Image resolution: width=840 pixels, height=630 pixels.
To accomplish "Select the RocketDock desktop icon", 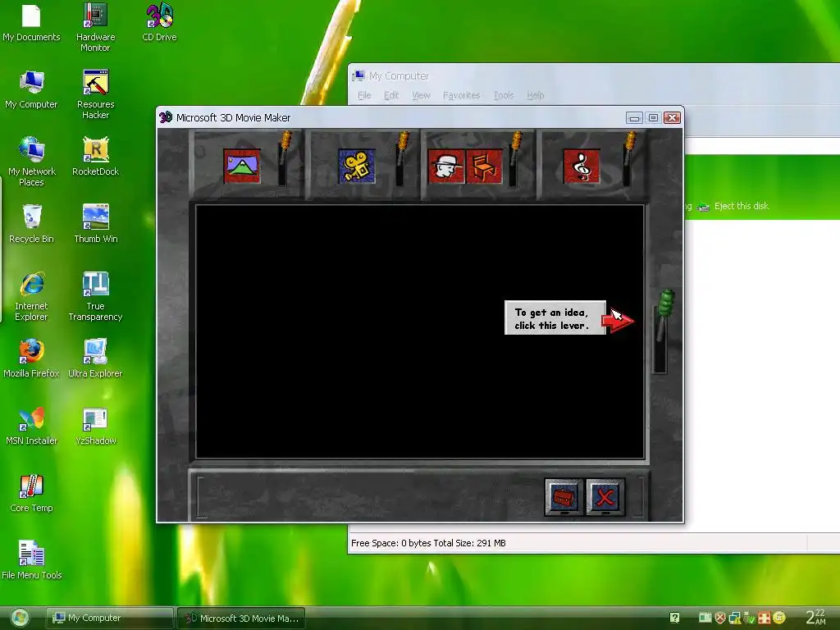I will [95, 157].
